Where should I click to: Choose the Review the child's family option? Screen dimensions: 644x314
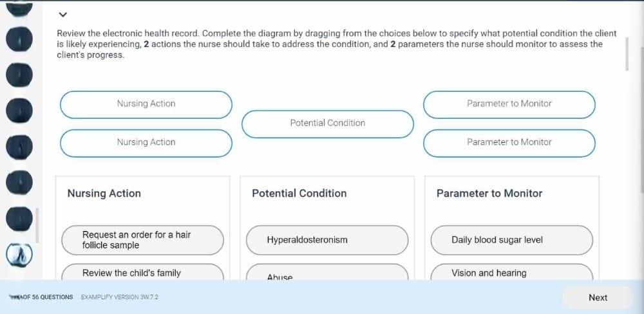(x=142, y=273)
